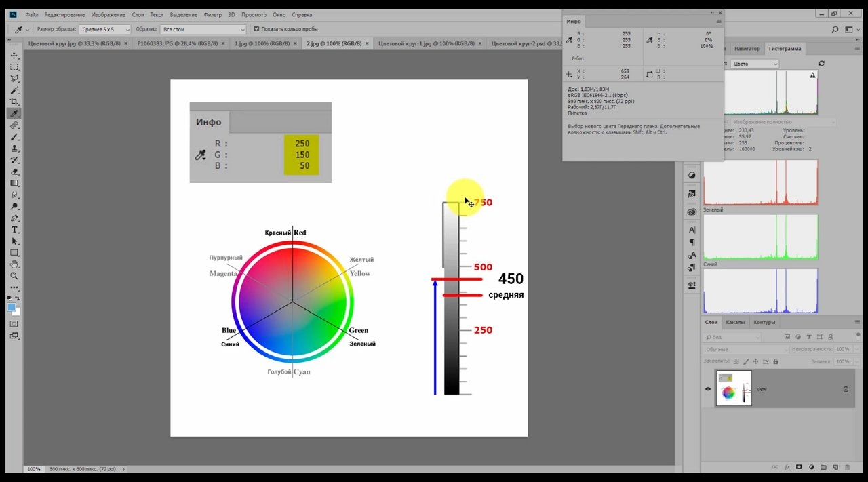Open layer filter 'Вид' dropdown
This screenshot has height=482, width=868.
click(733, 336)
